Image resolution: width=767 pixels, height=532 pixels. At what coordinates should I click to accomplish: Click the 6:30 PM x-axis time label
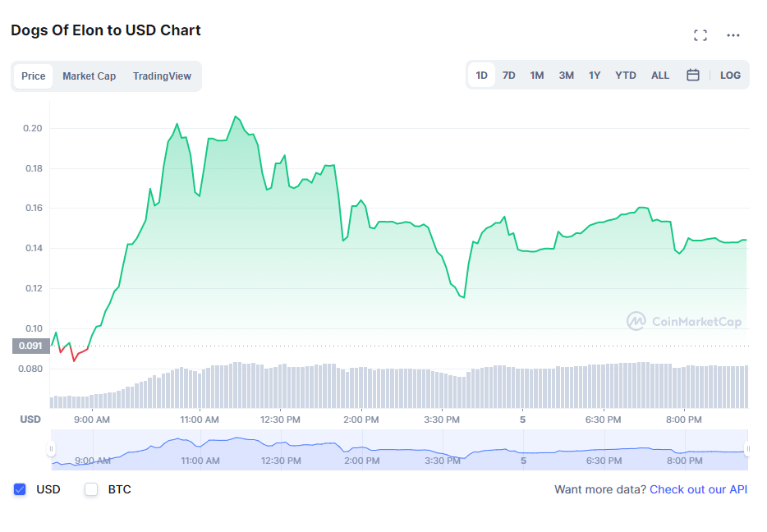point(603,420)
